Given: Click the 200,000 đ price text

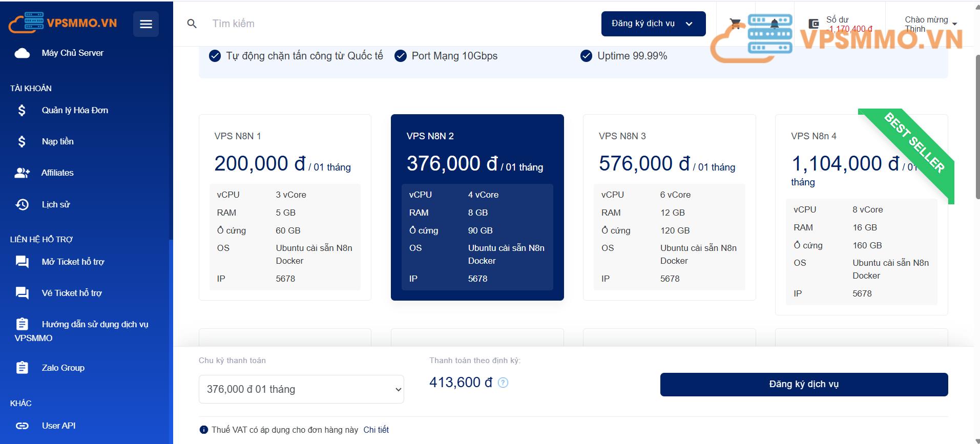Looking at the screenshot, I should [260, 164].
